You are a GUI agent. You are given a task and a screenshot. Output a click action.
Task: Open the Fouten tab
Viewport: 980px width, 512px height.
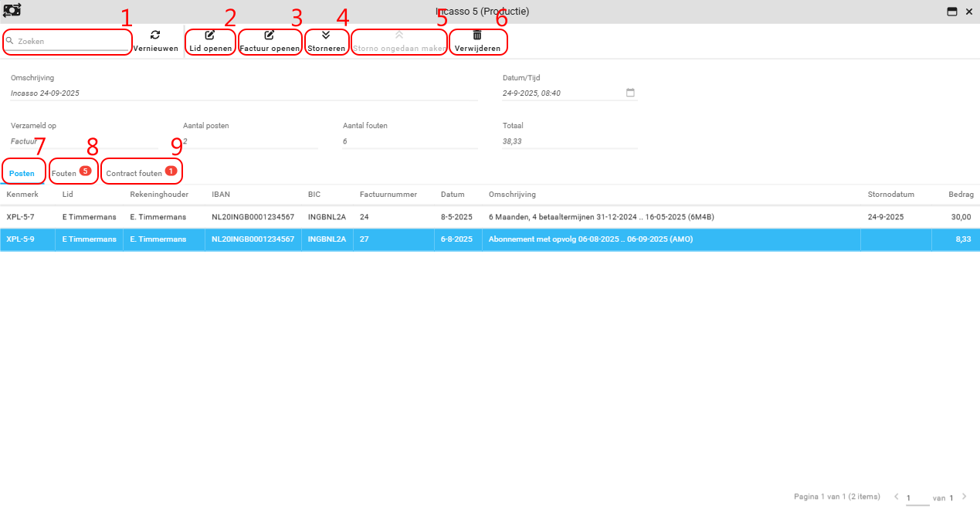click(x=65, y=174)
